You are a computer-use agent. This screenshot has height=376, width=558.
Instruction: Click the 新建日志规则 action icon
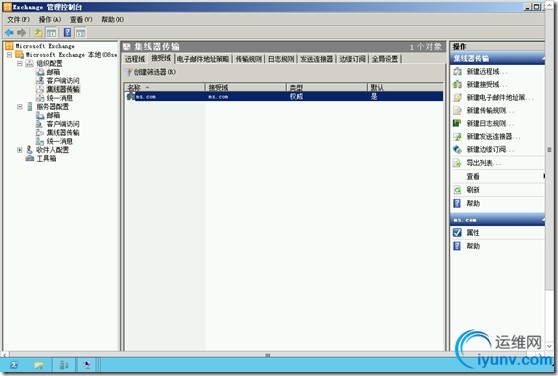coord(457,123)
